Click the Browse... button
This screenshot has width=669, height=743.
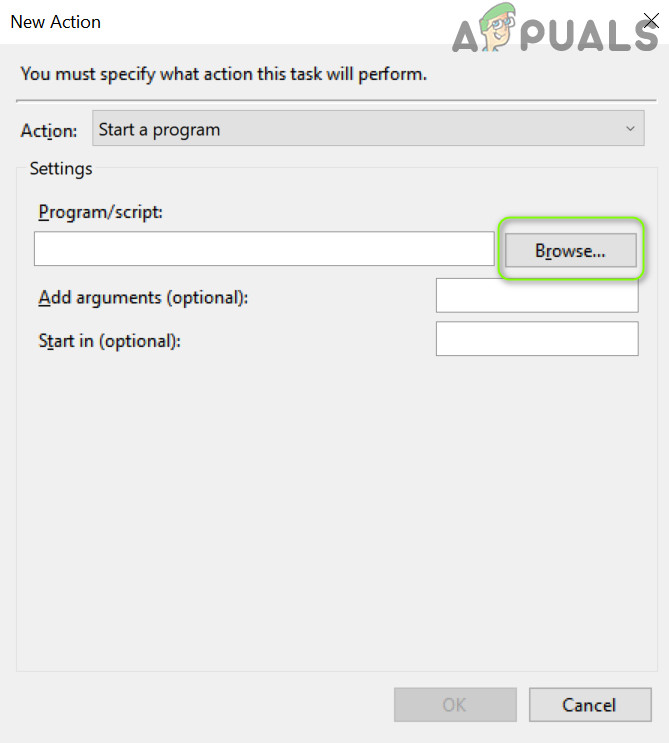(x=570, y=251)
